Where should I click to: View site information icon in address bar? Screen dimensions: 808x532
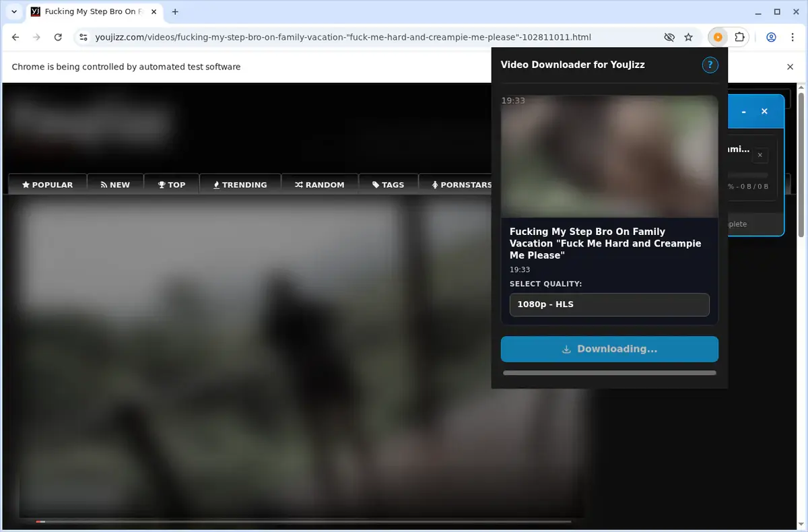coord(83,38)
